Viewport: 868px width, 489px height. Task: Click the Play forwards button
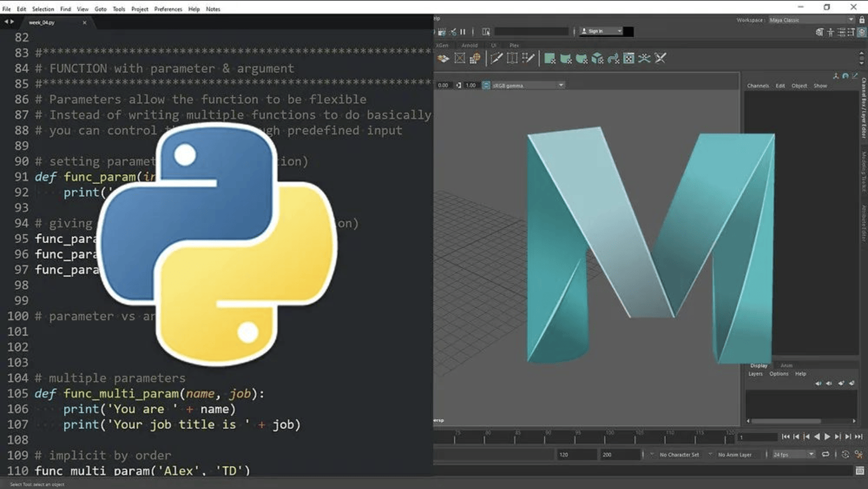pos(827,437)
